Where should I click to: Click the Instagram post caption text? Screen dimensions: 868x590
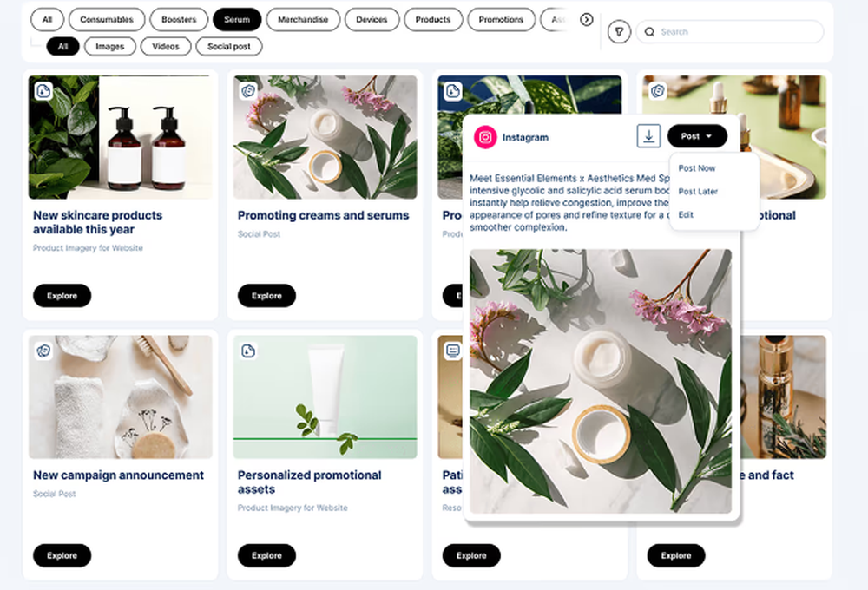pos(569,202)
